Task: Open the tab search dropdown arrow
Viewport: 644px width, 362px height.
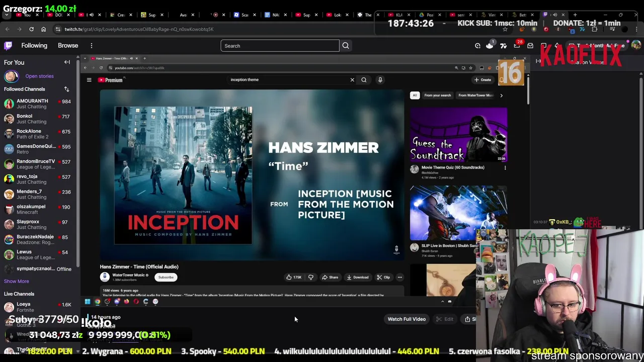Action: click(x=6, y=15)
